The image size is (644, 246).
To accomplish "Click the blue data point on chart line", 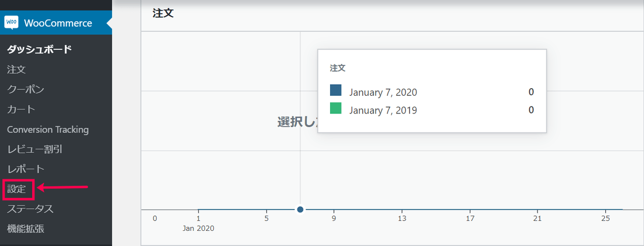I will (300, 209).
